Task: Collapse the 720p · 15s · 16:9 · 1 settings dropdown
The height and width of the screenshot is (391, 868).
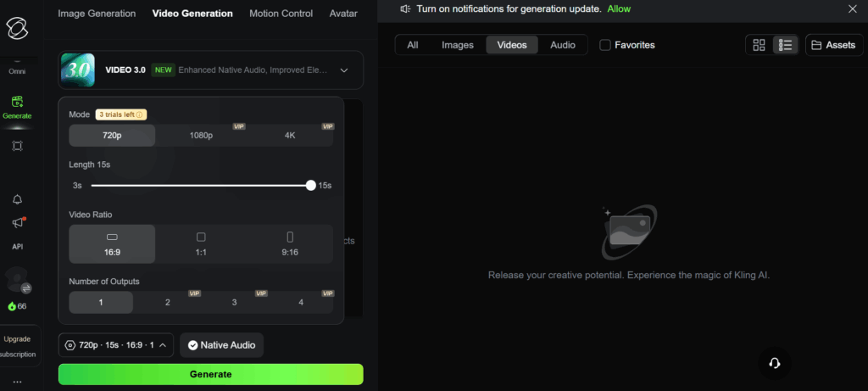Action: tap(115, 345)
